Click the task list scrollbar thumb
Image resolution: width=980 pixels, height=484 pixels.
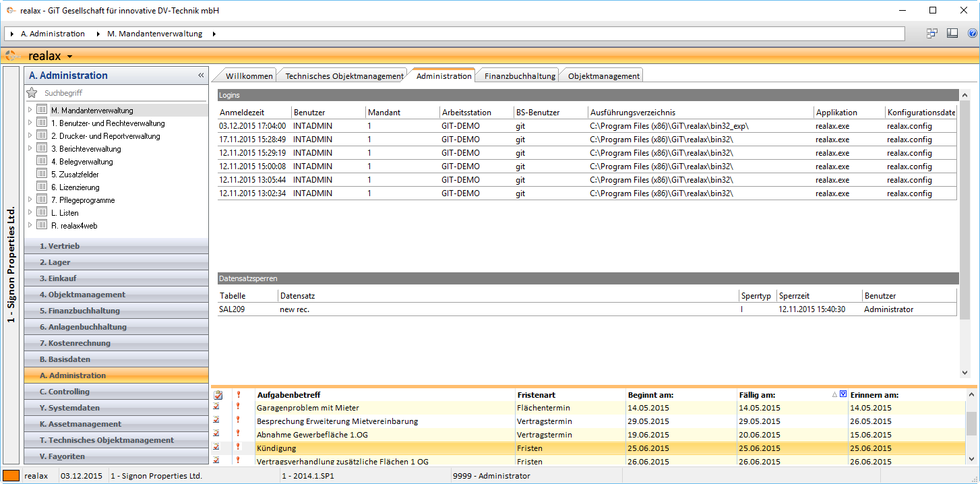click(971, 424)
